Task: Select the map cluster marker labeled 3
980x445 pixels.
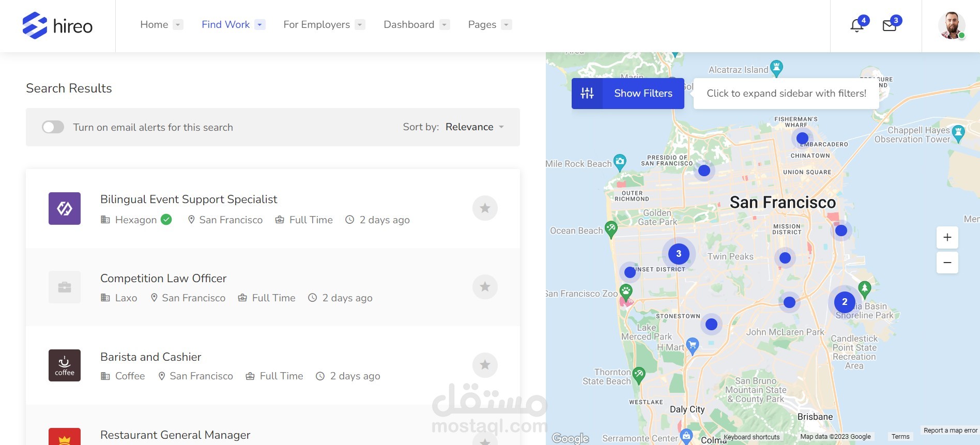Action: click(x=679, y=254)
